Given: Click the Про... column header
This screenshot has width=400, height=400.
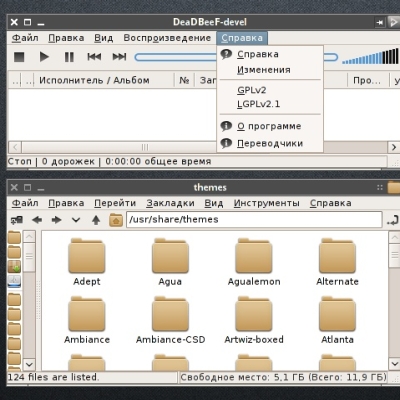Looking at the screenshot, I should point(367,80).
